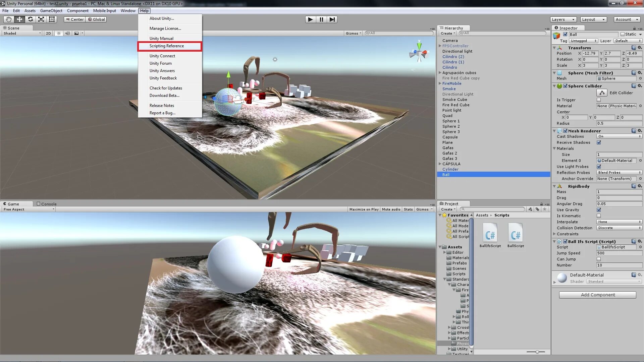Switch to the Console tab
The image size is (644, 362).
pos(47,204)
